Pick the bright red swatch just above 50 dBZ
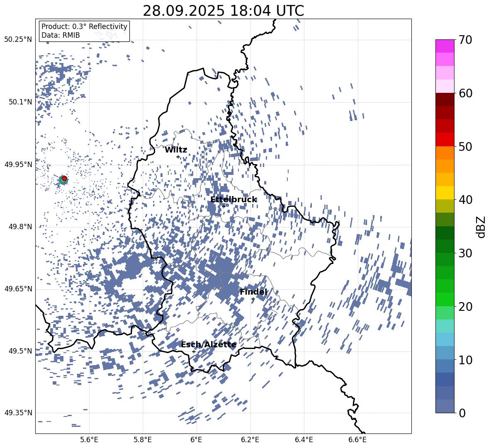491x448 pixels. (445, 140)
